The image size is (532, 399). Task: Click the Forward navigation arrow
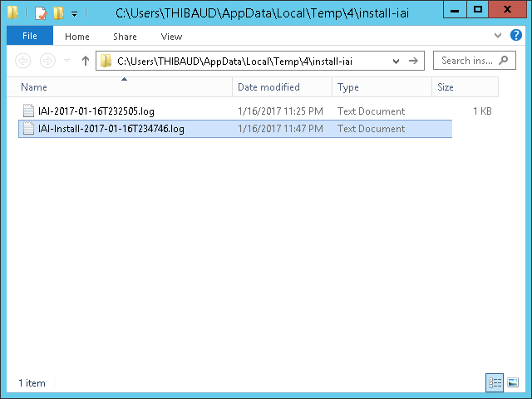click(47, 61)
